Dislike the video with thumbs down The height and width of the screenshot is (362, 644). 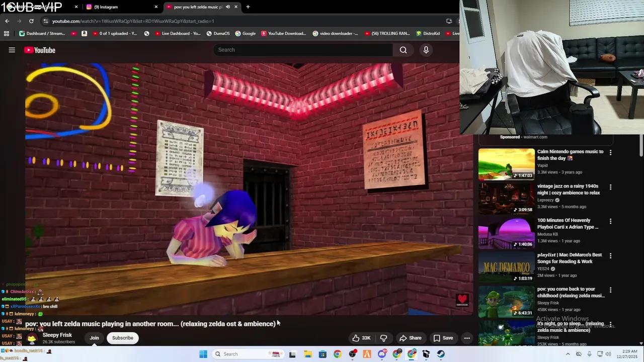[x=384, y=338]
